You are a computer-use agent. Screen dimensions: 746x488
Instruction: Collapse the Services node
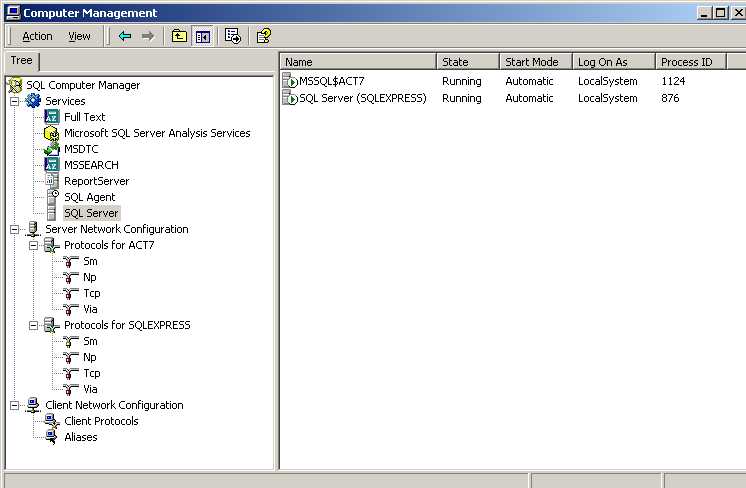(15, 101)
